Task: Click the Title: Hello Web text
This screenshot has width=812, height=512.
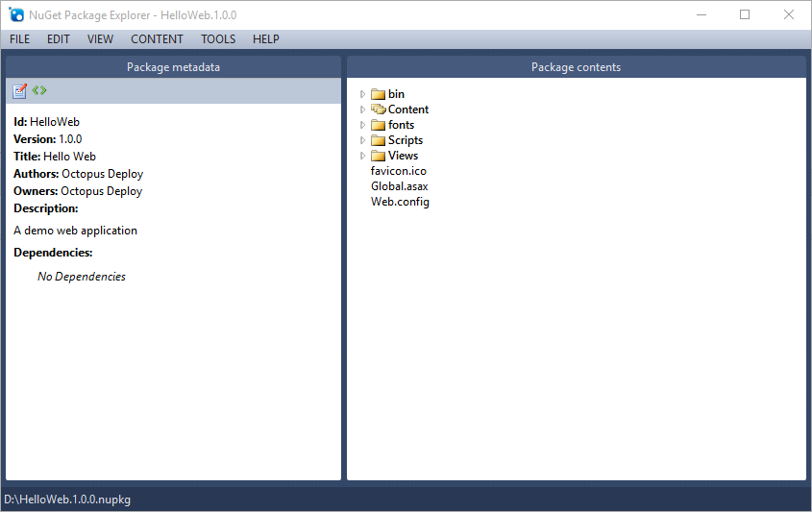Action: [x=55, y=157]
